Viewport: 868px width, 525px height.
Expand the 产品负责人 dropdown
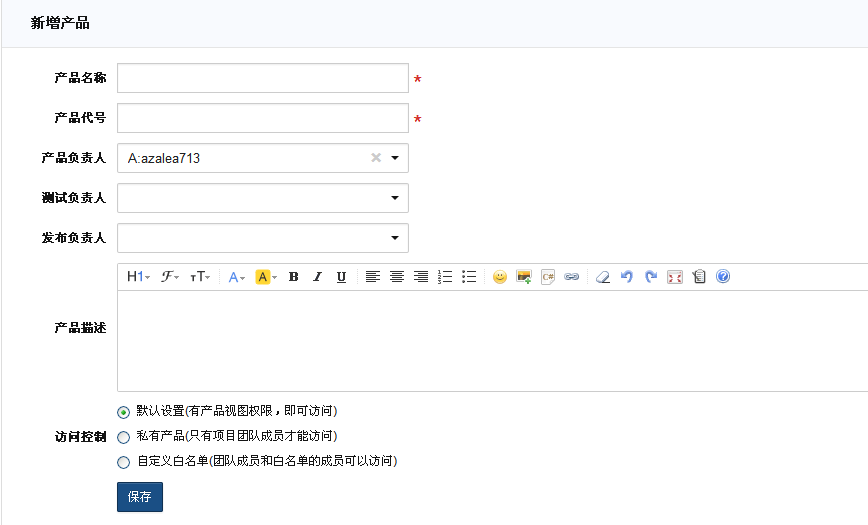395,158
